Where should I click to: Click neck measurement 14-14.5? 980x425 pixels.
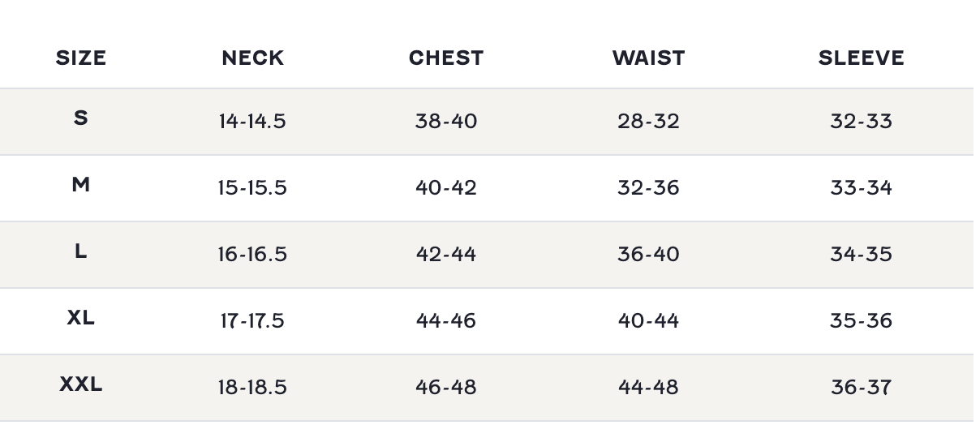[x=252, y=122]
